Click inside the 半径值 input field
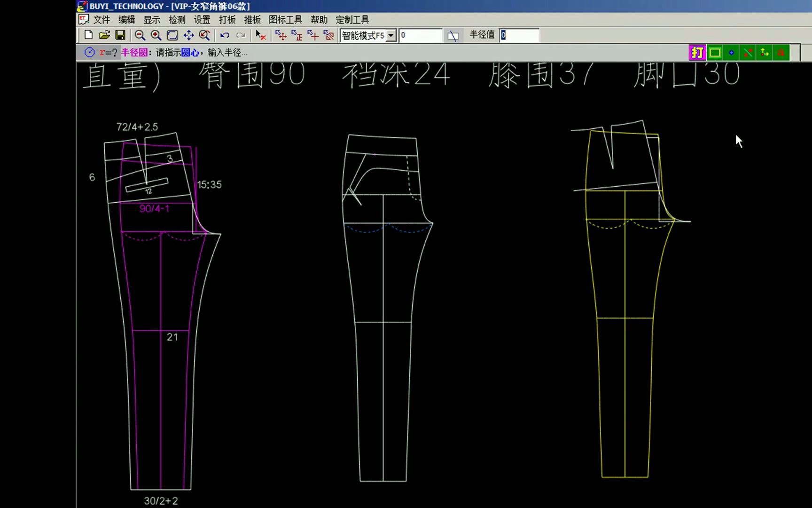The image size is (812, 508). (x=519, y=35)
